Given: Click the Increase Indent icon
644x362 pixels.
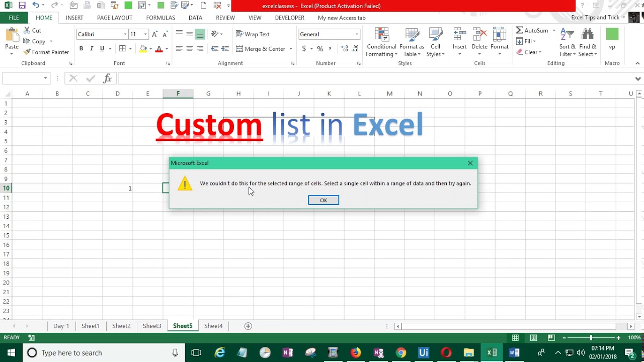Looking at the screenshot, I should [x=225, y=49].
